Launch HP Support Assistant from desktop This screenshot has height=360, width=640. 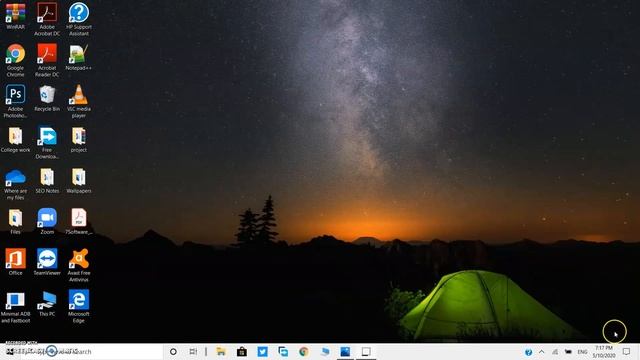pyautogui.click(x=79, y=19)
